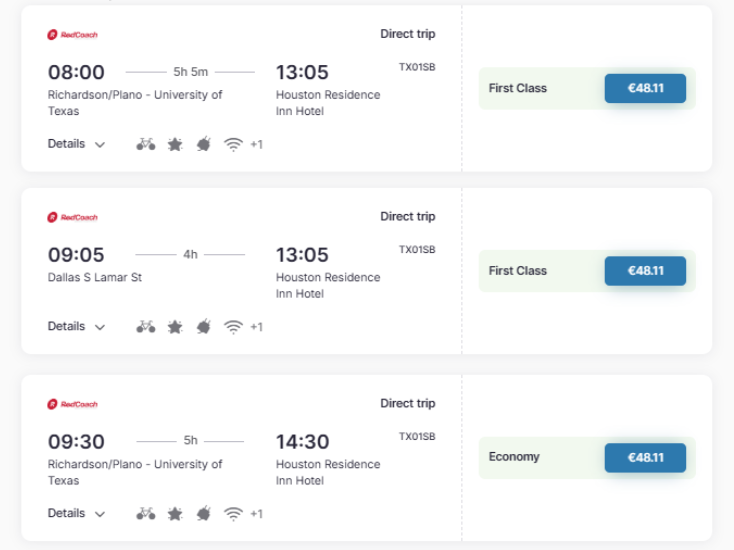
Task: Click the star amenity icon on 08:00 trip
Action: (x=175, y=144)
